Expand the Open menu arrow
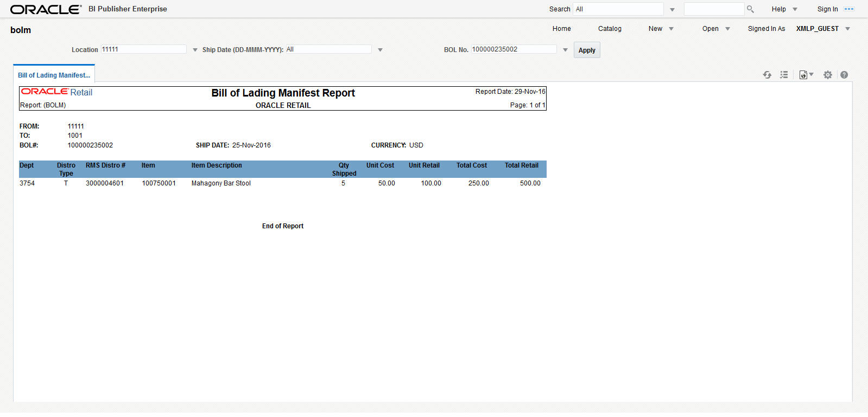This screenshot has width=868, height=417. point(727,29)
